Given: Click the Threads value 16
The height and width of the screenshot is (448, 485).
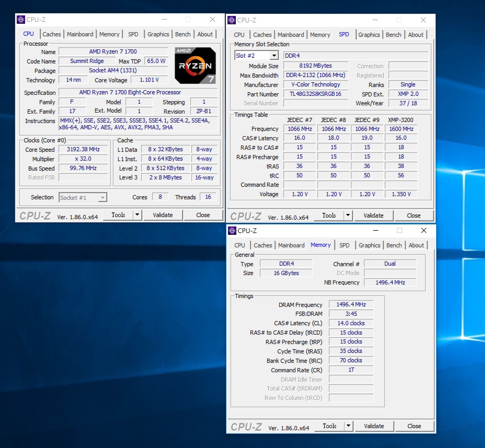Looking at the screenshot, I should (208, 197).
